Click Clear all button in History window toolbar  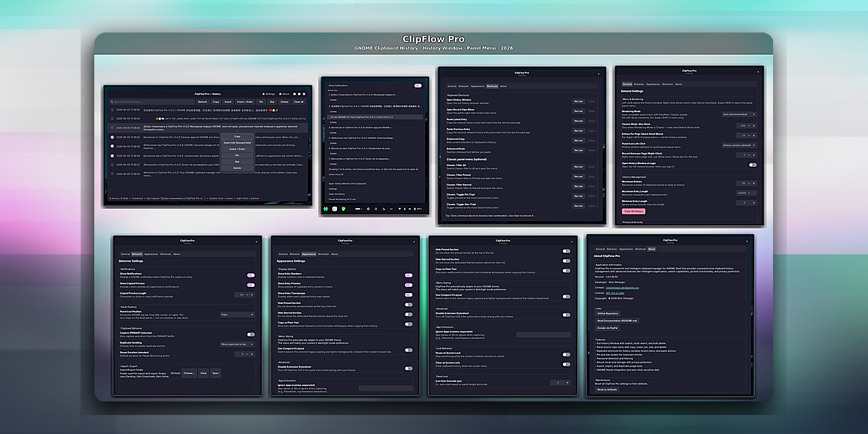[298, 102]
